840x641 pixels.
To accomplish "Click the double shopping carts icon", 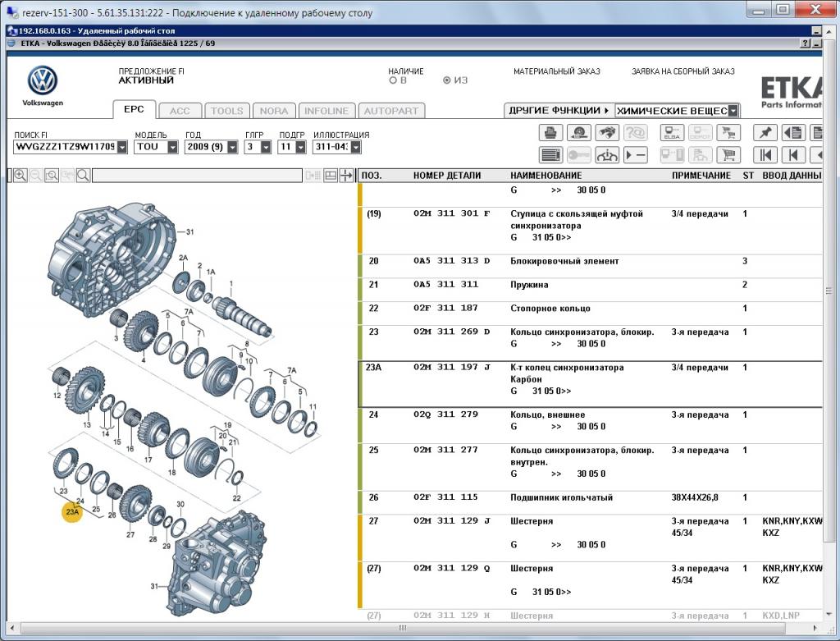I will [x=728, y=132].
